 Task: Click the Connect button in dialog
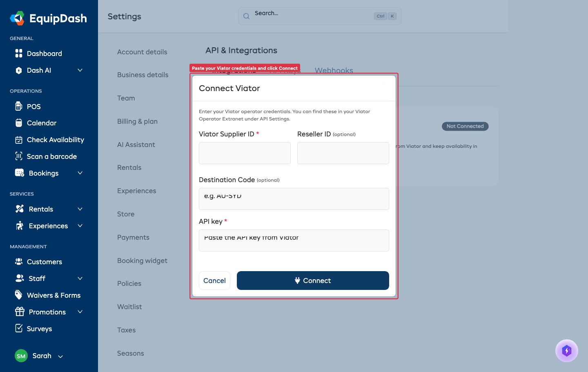(313, 281)
